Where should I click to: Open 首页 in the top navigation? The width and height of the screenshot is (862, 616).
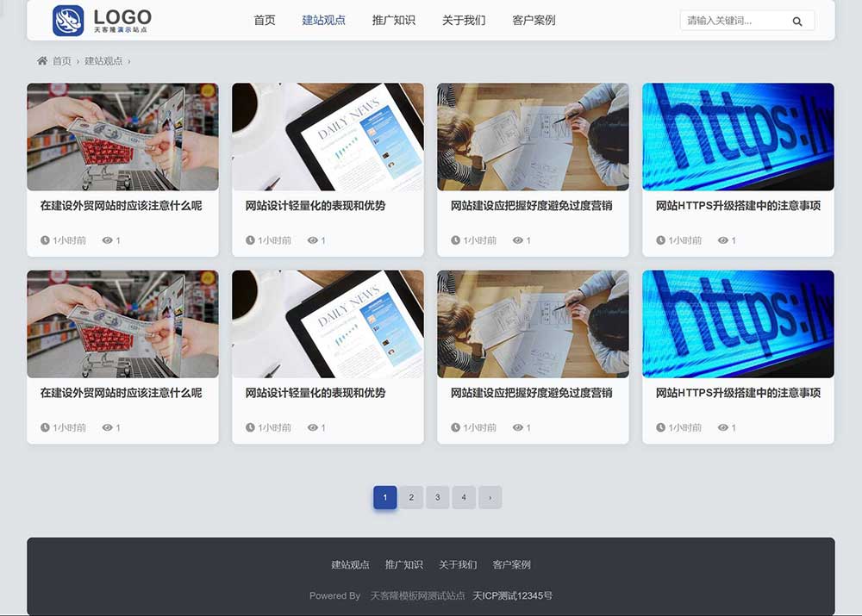click(265, 21)
